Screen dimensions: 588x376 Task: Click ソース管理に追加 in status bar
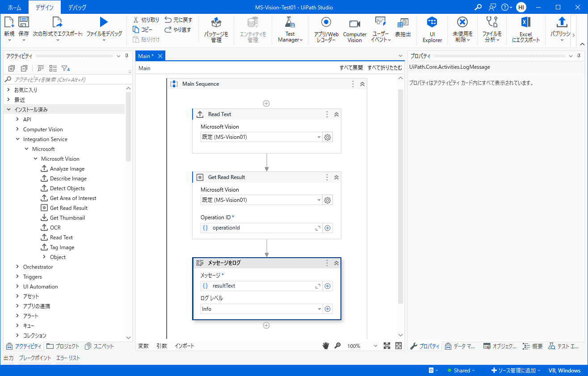coord(516,370)
